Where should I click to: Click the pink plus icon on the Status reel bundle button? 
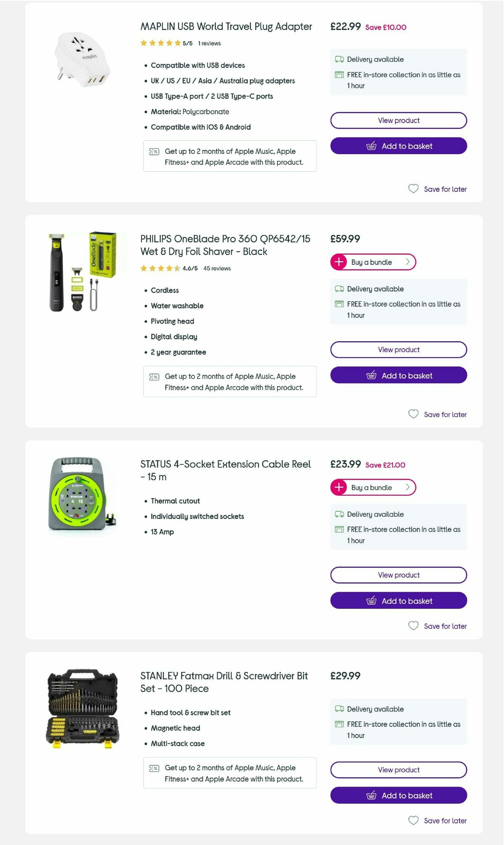click(x=339, y=487)
